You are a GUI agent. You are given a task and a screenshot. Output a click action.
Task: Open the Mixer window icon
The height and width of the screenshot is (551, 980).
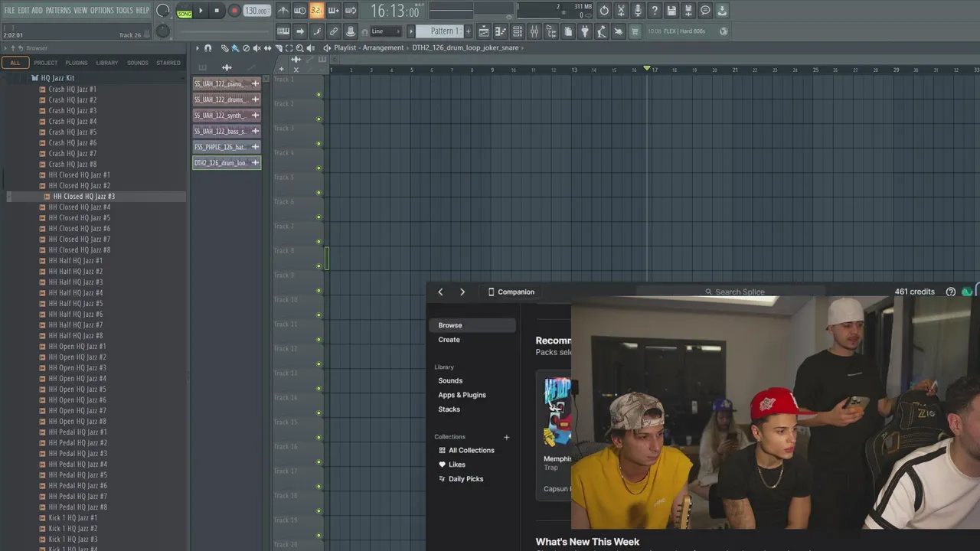534,31
